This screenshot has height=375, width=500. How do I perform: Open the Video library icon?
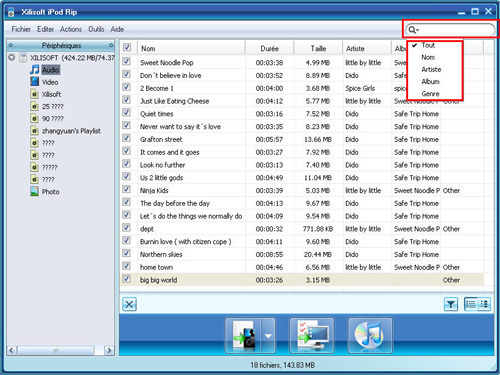click(x=34, y=82)
